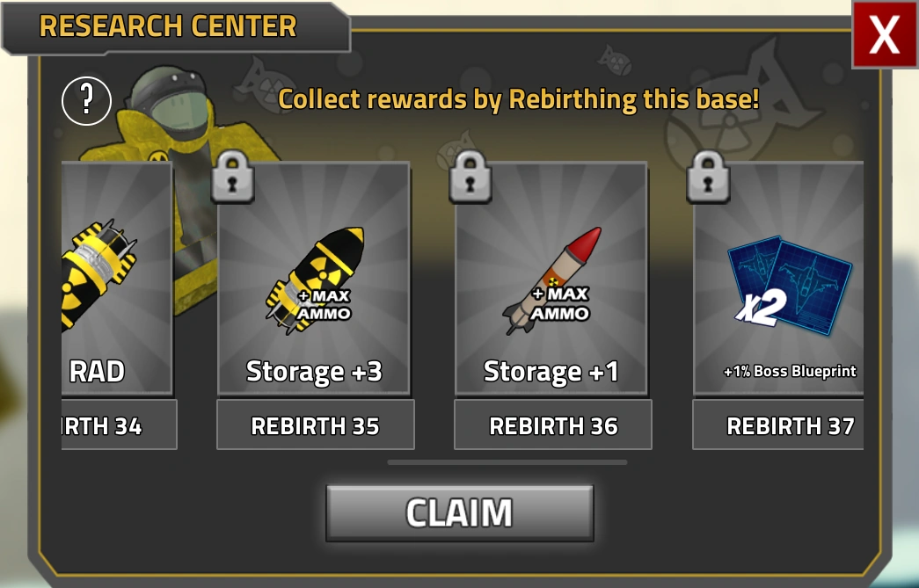Select the x2 blue blueprint cards icon
This screenshot has width=919, height=588.
coord(791,285)
